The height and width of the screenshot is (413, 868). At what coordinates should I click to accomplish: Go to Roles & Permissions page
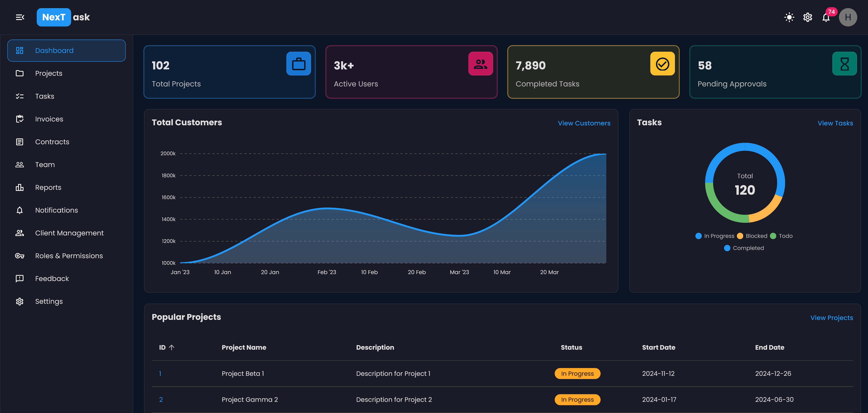click(x=69, y=256)
